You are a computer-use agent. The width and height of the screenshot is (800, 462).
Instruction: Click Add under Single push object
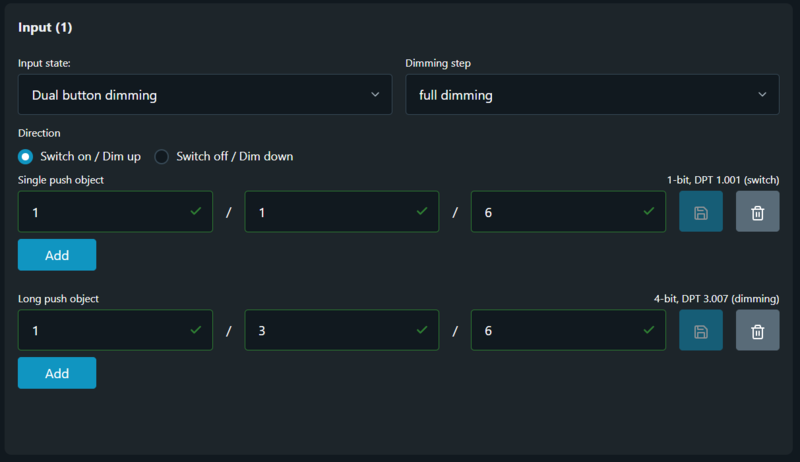coord(57,255)
